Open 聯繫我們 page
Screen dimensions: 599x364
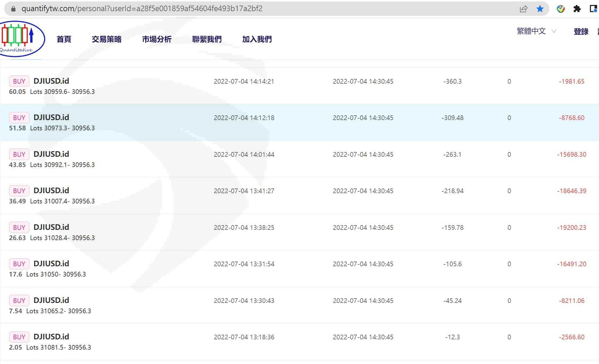207,39
